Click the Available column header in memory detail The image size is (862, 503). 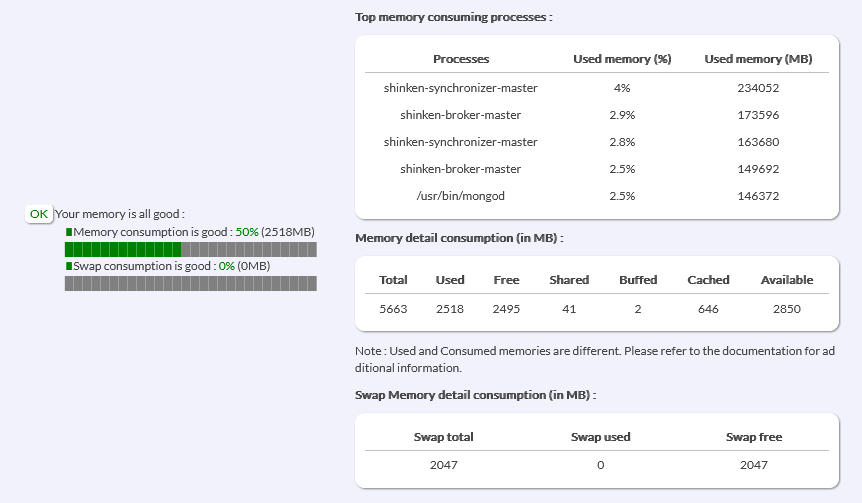click(786, 280)
